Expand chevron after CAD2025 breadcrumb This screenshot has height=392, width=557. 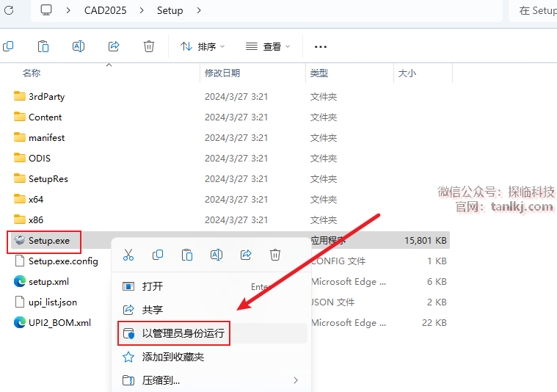click(142, 11)
